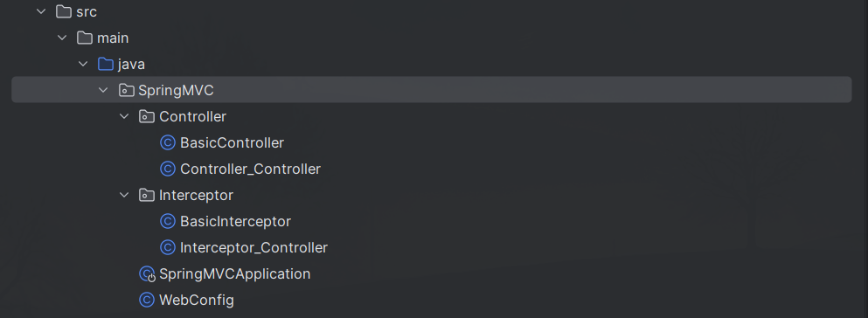This screenshot has height=318, width=868.
Task: Click the src folder icon
Action: (x=64, y=11)
